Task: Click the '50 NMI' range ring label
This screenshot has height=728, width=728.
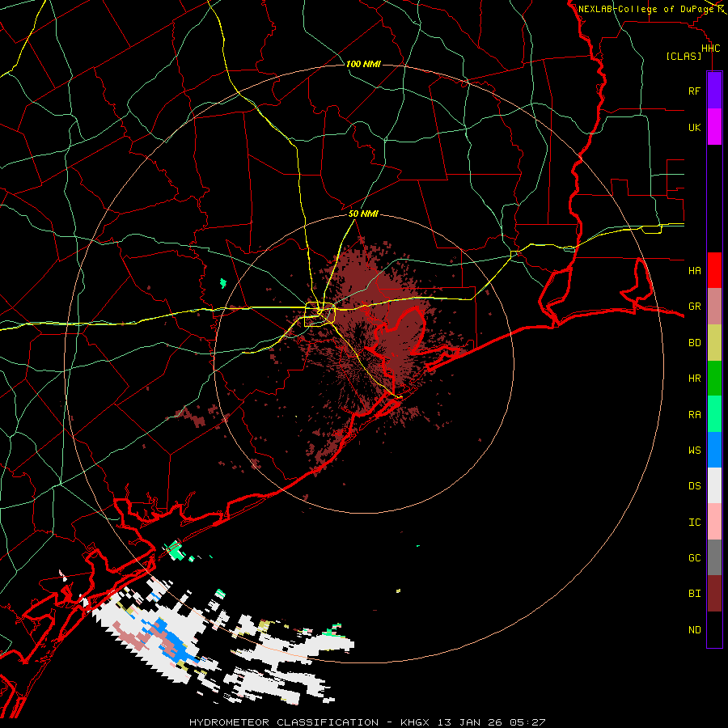Action: tap(363, 214)
